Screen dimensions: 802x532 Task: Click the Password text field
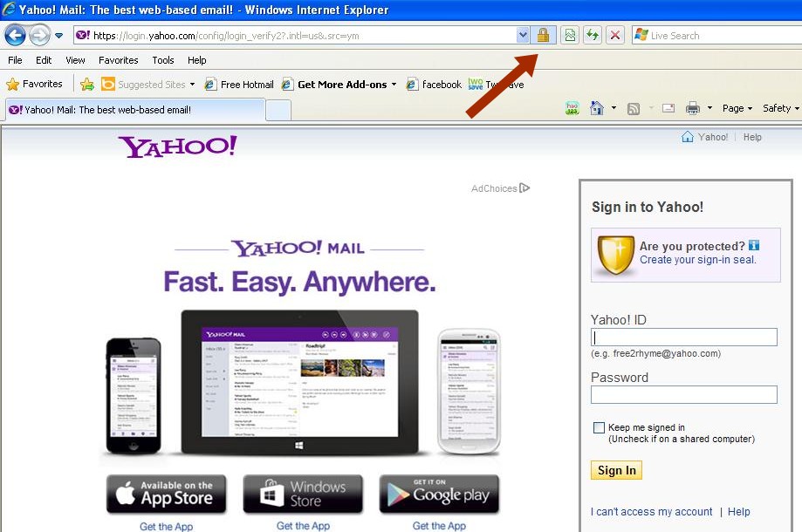point(684,394)
